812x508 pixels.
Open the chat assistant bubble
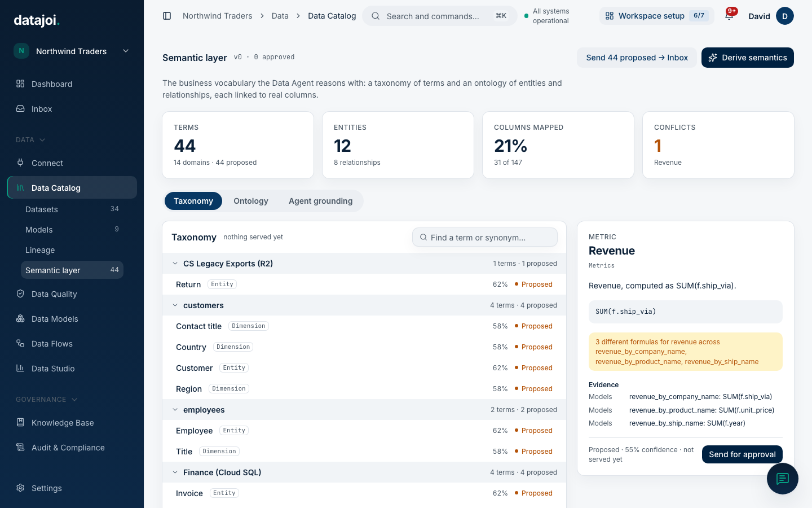point(783,479)
